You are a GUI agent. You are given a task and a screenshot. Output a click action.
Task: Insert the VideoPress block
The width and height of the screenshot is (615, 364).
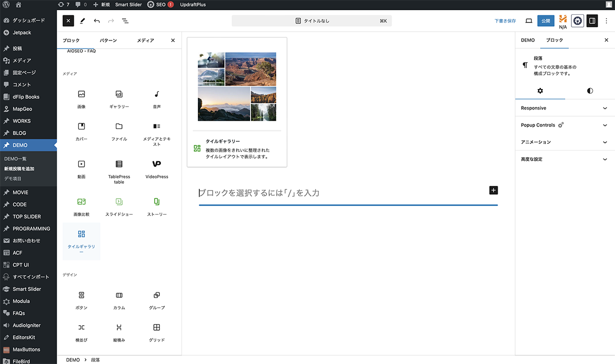pos(156,168)
